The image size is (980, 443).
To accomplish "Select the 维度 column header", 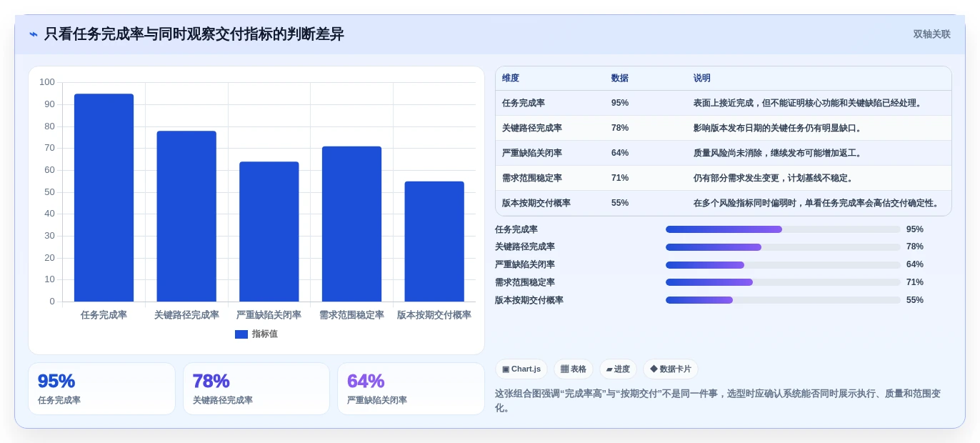I will pos(511,79).
